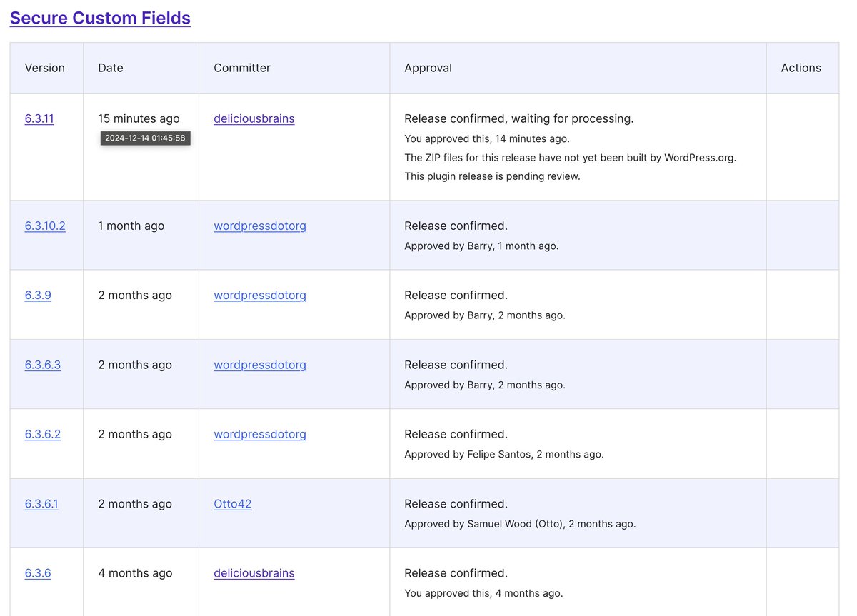Open version 6.3.6.2 release link
Image resolution: width=857 pixels, height=616 pixels.
coord(43,434)
